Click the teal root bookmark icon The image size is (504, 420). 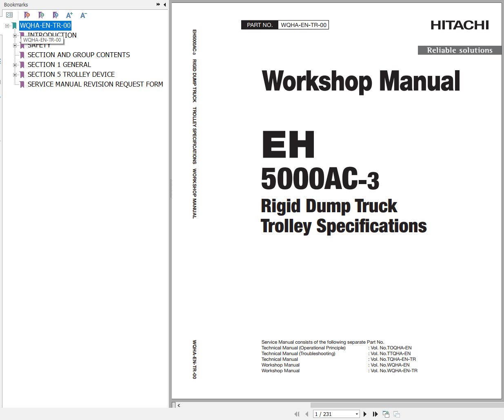[14, 26]
